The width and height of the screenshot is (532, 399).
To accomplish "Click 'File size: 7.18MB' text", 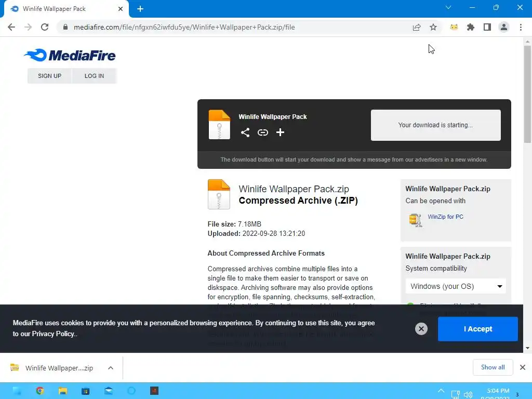I will pyautogui.click(x=234, y=224).
